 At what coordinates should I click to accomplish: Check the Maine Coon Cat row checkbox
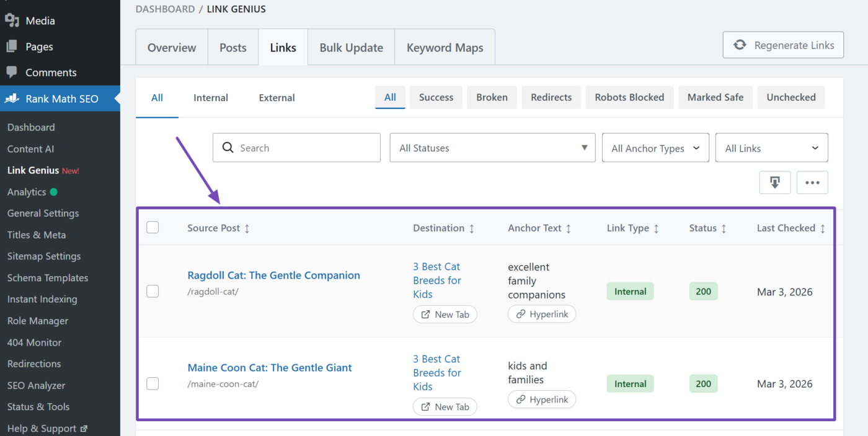pos(153,383)
